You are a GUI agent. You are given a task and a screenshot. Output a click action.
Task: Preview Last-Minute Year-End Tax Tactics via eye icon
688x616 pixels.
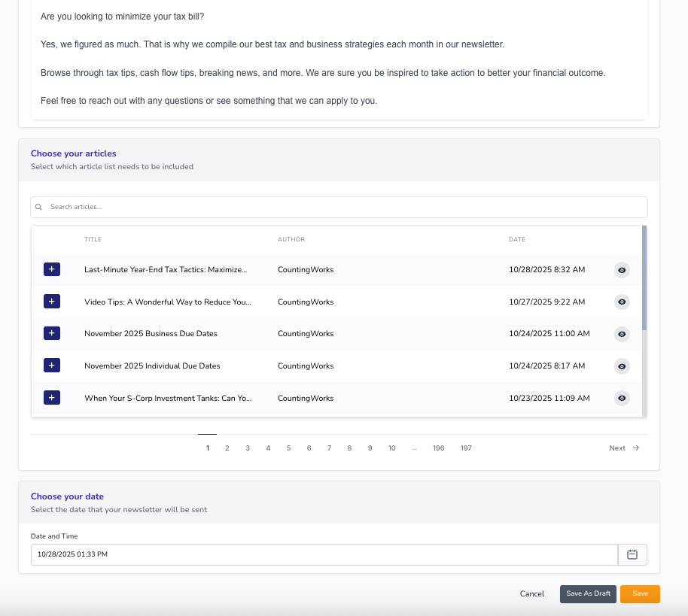[622, 270]
